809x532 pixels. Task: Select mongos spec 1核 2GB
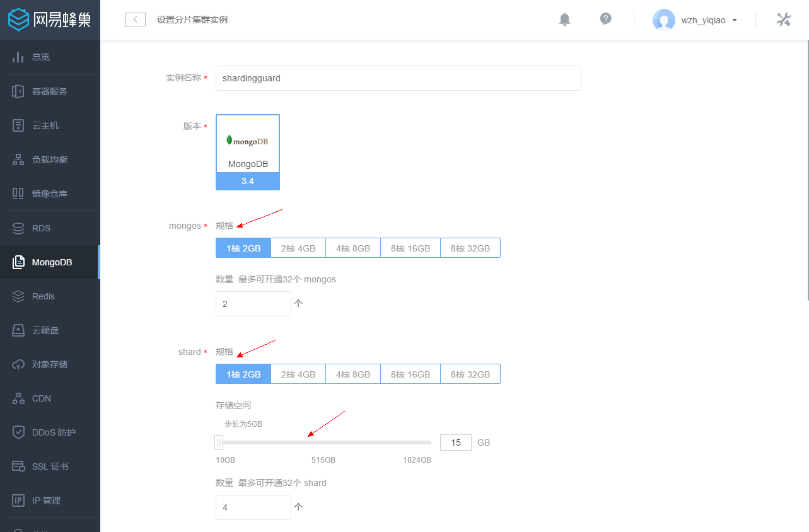(243, 248)
